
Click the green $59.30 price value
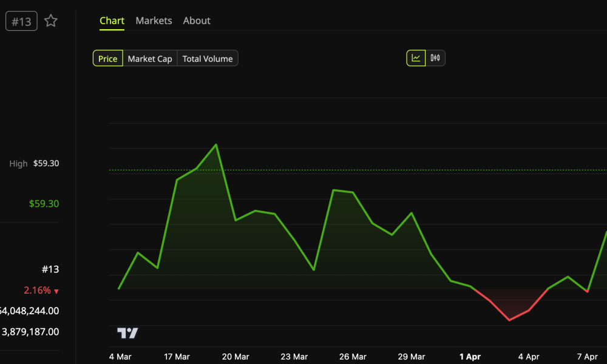(x=43, y=203)
